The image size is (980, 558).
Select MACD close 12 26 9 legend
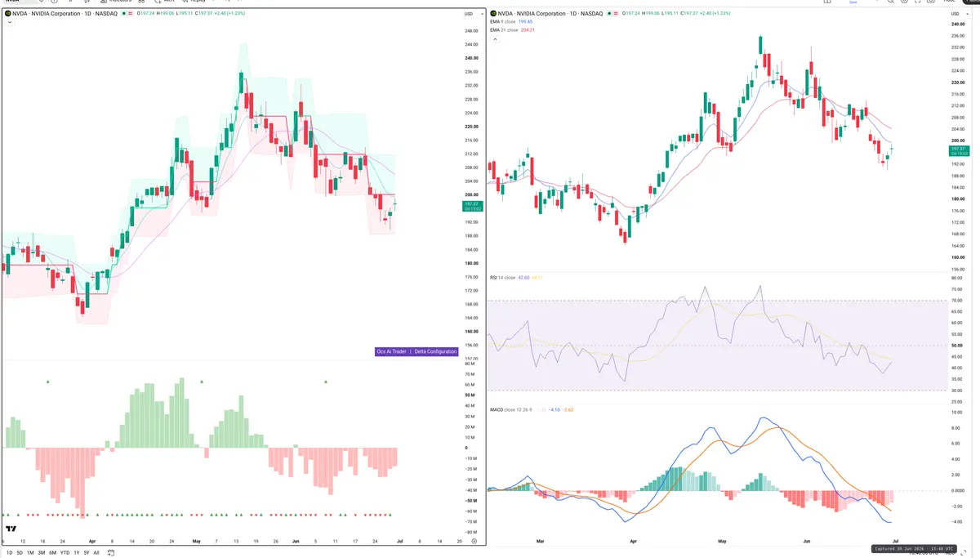pyautogui.click(x=510, y=409)
